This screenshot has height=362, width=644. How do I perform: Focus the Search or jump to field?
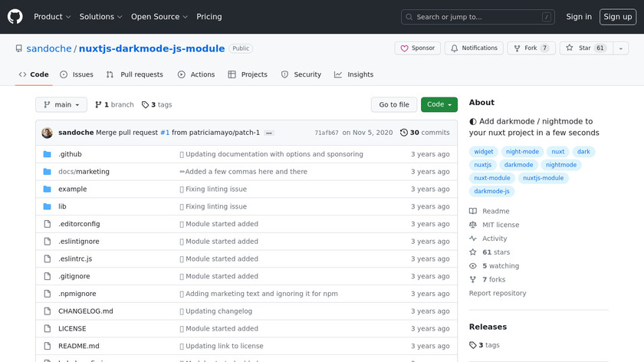click(x=478, y=17)
